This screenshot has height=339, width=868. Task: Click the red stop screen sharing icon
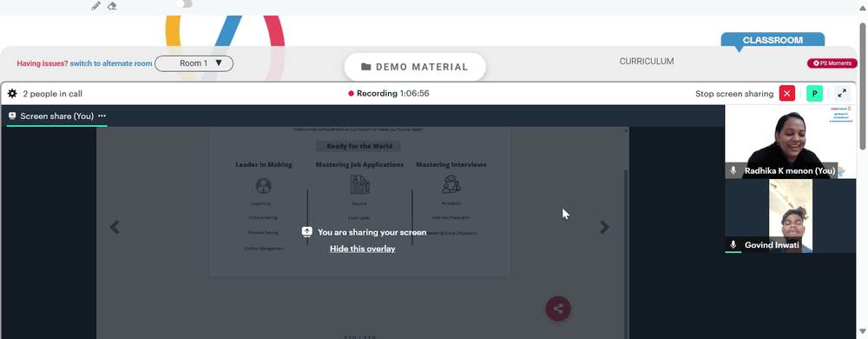click(786, 94)
